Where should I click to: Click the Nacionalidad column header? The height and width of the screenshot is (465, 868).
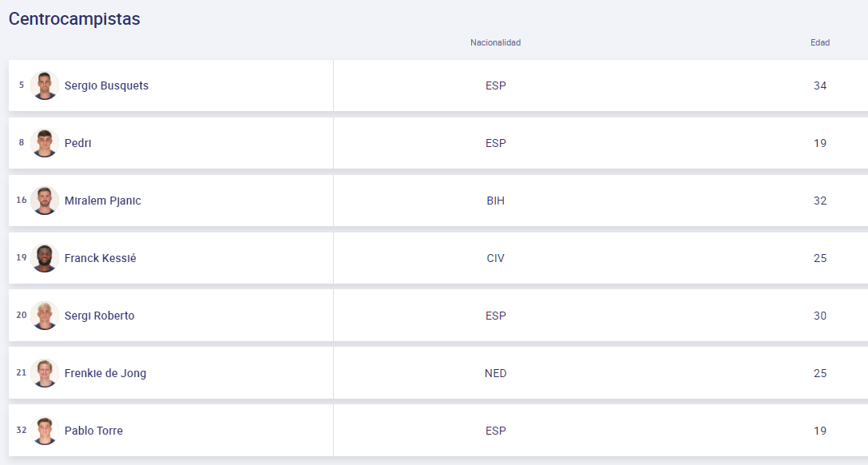[495, 42]
